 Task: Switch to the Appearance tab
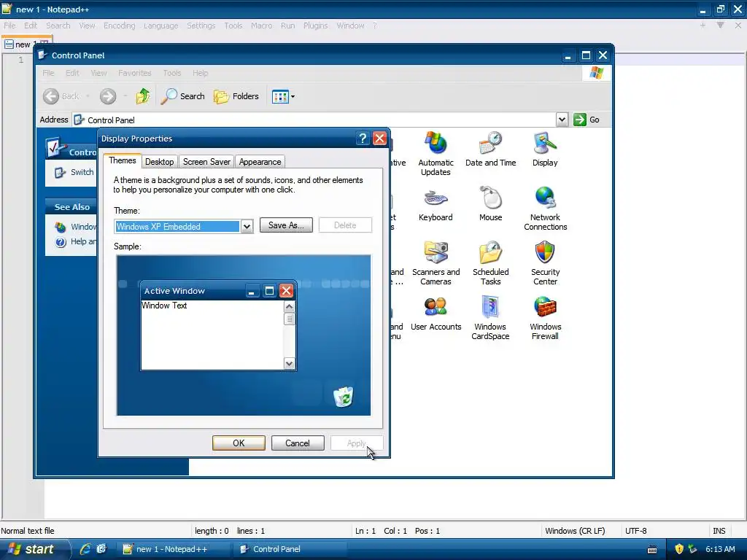[260, 162]
